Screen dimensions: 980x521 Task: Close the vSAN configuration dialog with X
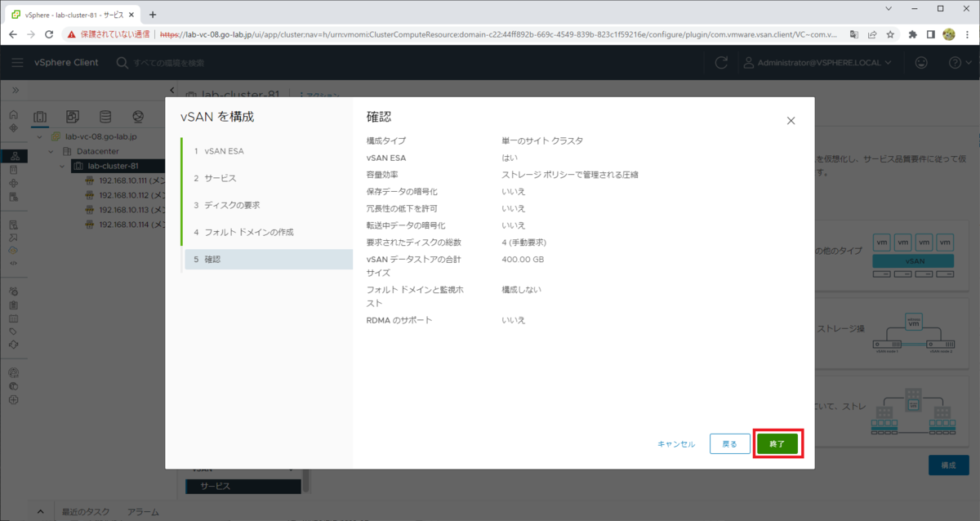[x=791, y=120]
